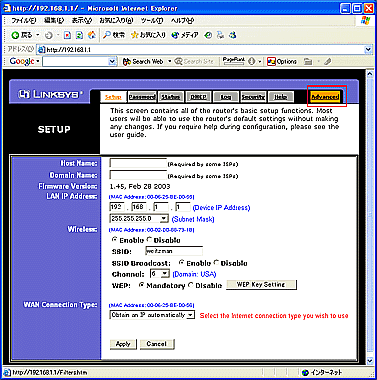Switch to the Security tab
The height and width of the screenshot is (380, 377).
pos(253,97)
